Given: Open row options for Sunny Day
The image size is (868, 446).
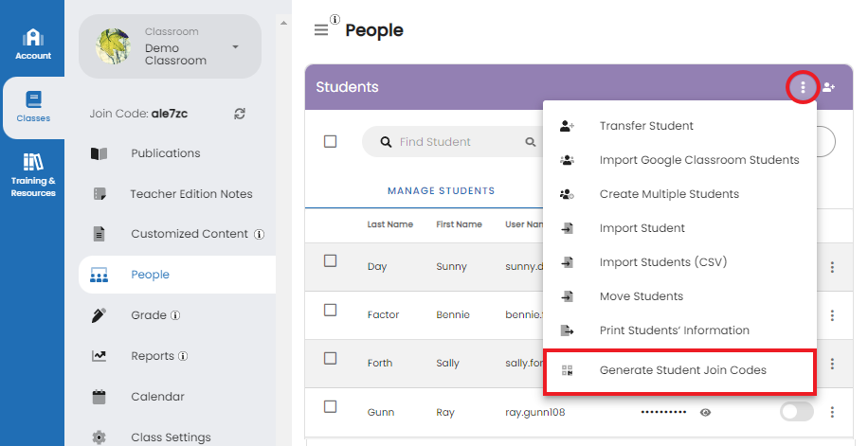Looking at the screenshot, I should coord(832,267).
